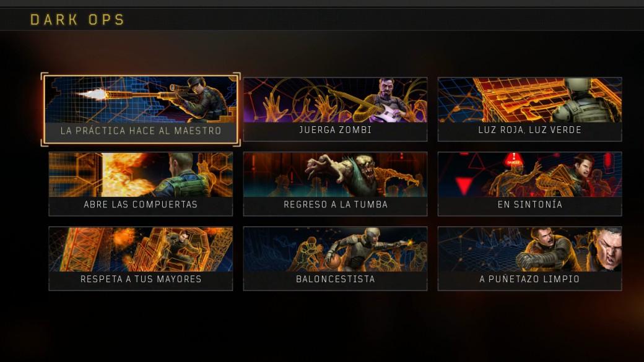Choose the soldier facing orange grid artwork
644x362 pixels.
(530, 100)
